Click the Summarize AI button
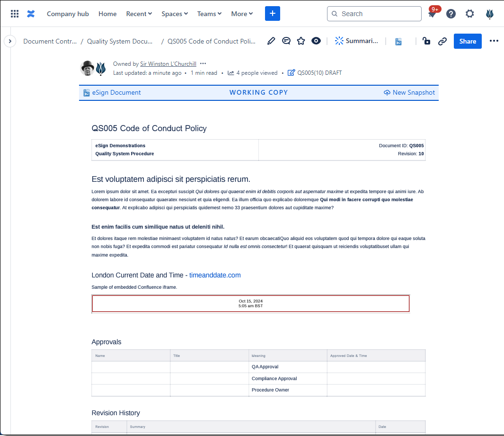This screenshot has width=504, height=436. pyautogui.click(x=357, y=41)
